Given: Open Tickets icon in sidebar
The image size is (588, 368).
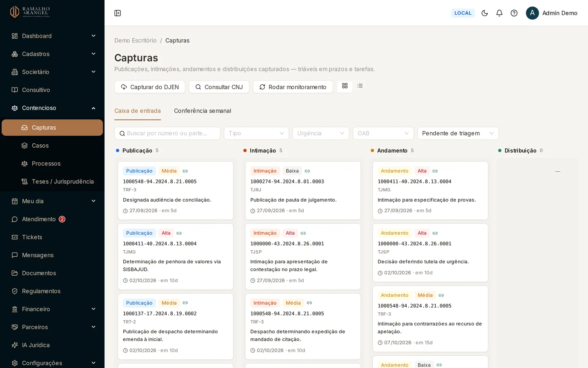Looking at the screenshot, I should 15,237.
